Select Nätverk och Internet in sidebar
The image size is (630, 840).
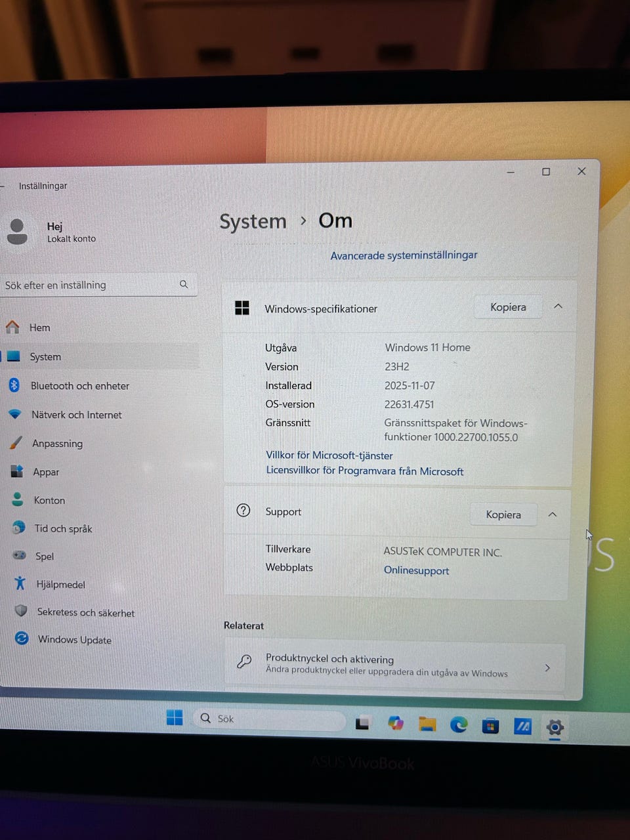(x=76, y=415)
